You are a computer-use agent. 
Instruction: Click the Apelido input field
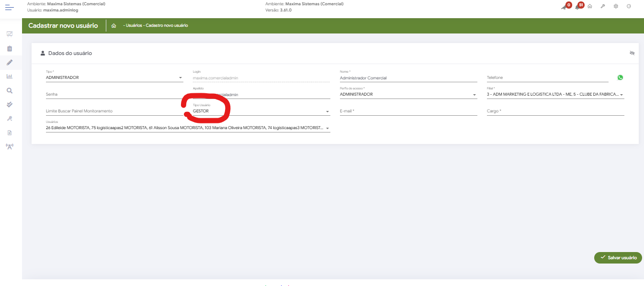pos(261,94)
